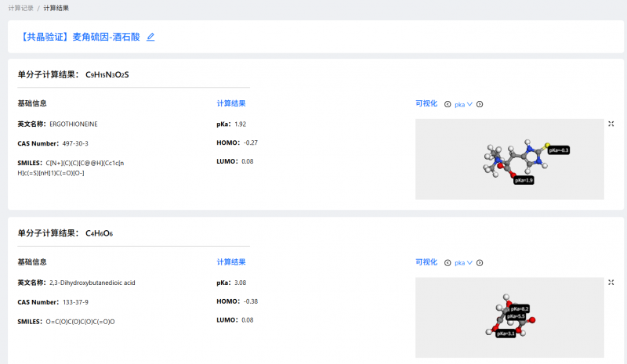
Task: Click previous arrow in ergothioneine visualization
Action: point(448,104)
